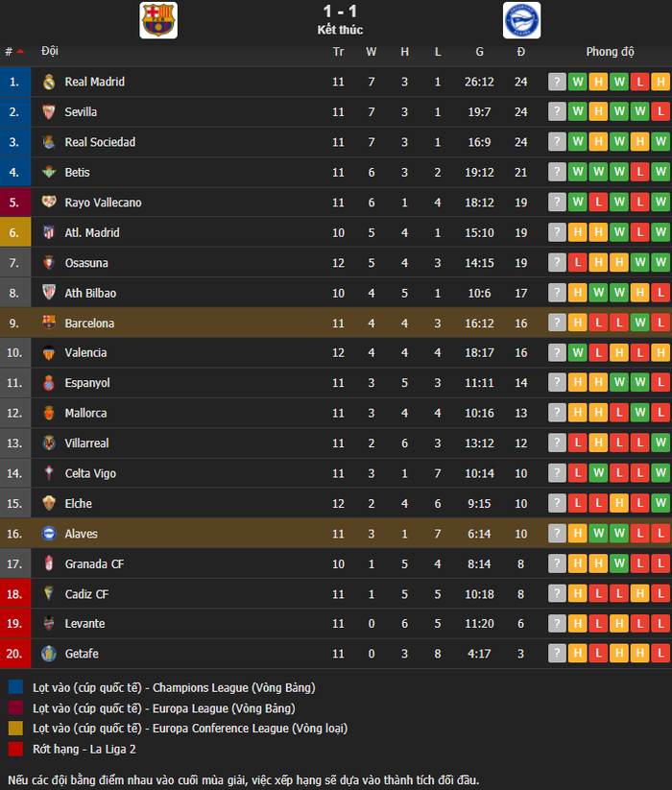672x790 pixels.
Task: Click the blue Champions League legend swatch
Action: click(x=15, y=687)
